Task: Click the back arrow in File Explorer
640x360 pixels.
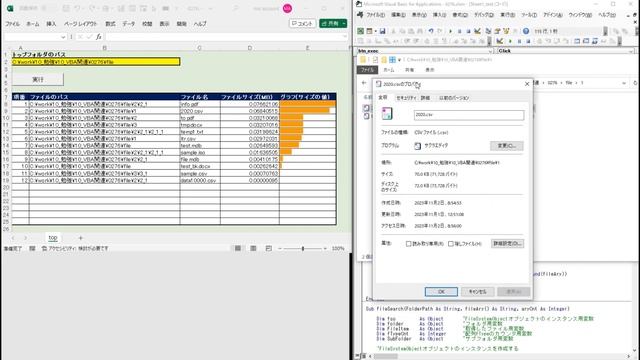Action: pyautogui.click(x=364, y=83)
